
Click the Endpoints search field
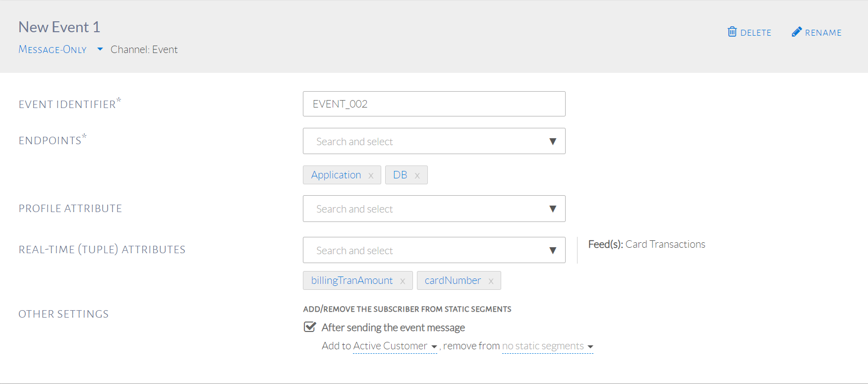426,141
